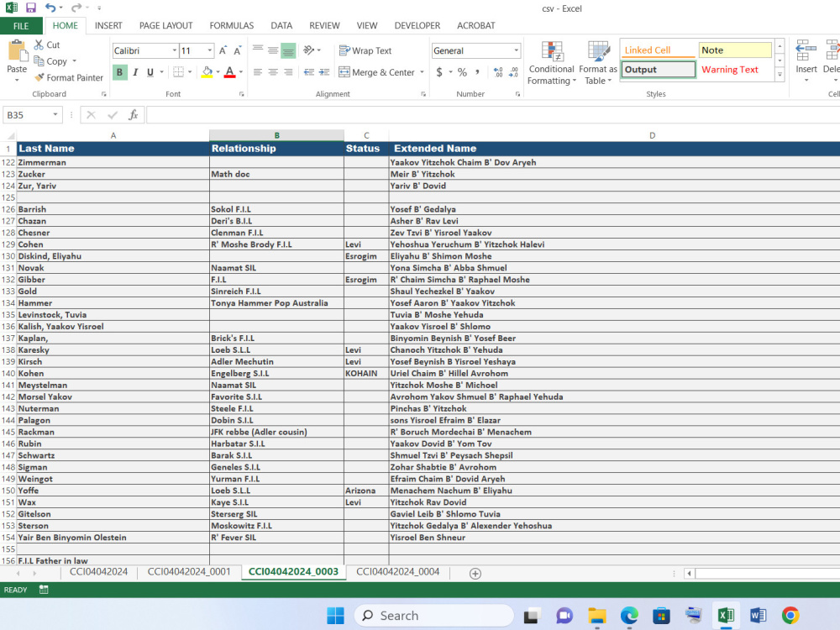Click the Redo arrow icon
The image size is (840, 630).
pos(76,8)
